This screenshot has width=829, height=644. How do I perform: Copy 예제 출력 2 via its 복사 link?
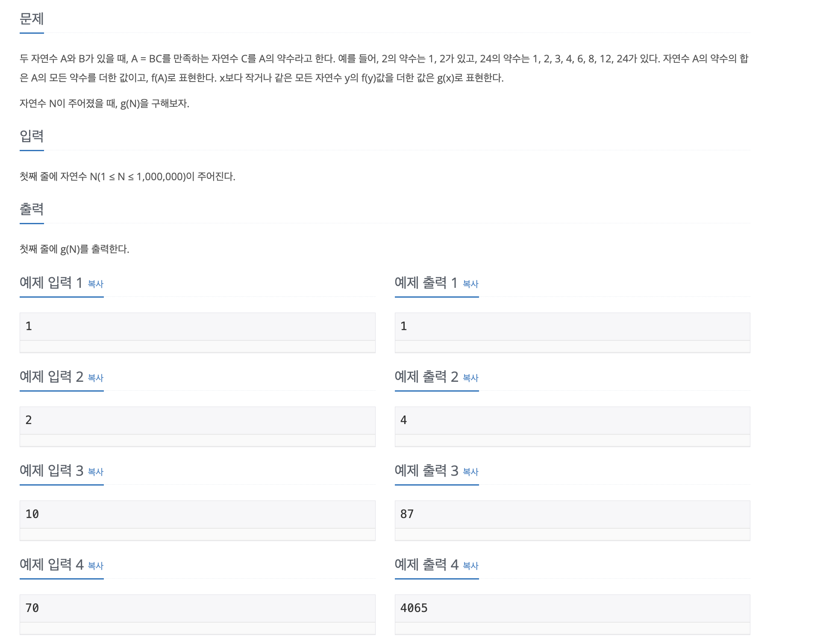point(470,378)
